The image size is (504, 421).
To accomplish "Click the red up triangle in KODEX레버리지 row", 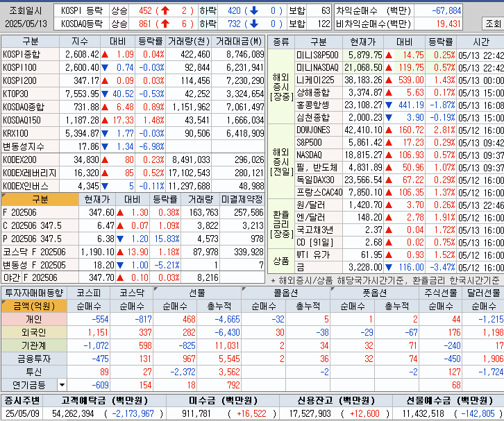I will [105, 173].
